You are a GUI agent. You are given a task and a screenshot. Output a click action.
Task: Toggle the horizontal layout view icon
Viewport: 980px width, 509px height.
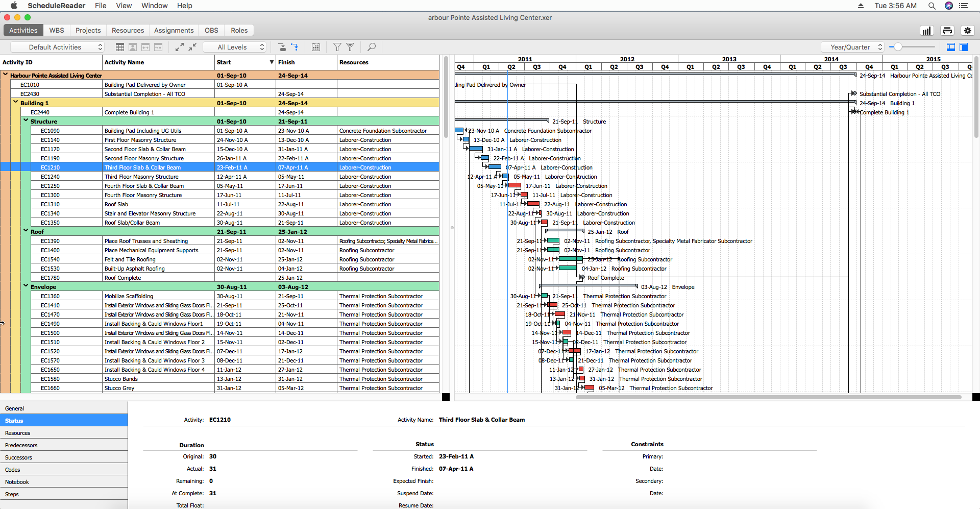click(x=950, y=46)
